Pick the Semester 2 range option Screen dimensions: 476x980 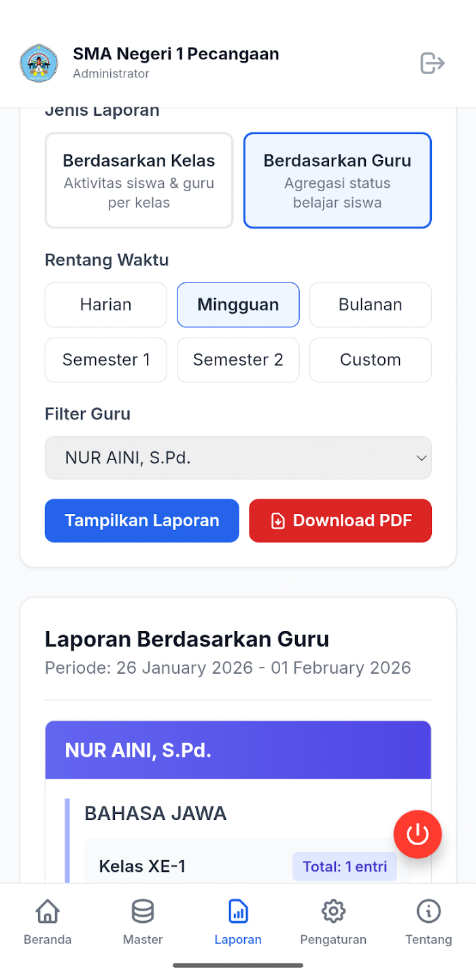pos(238,360)
